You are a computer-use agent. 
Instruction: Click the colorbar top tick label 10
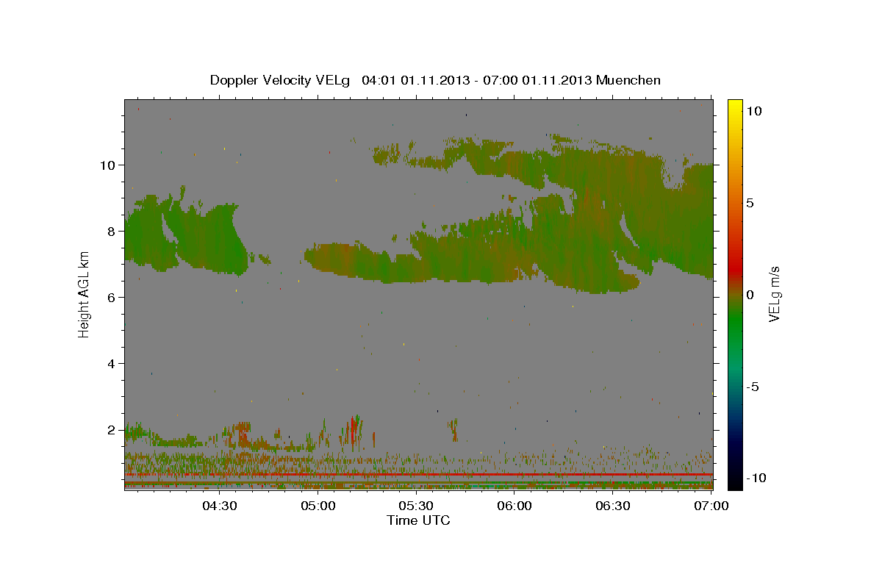(x=753, y=110)
